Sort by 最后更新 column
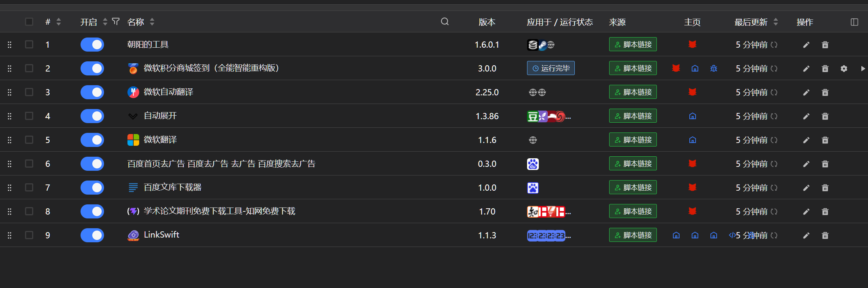 point(776,22)
